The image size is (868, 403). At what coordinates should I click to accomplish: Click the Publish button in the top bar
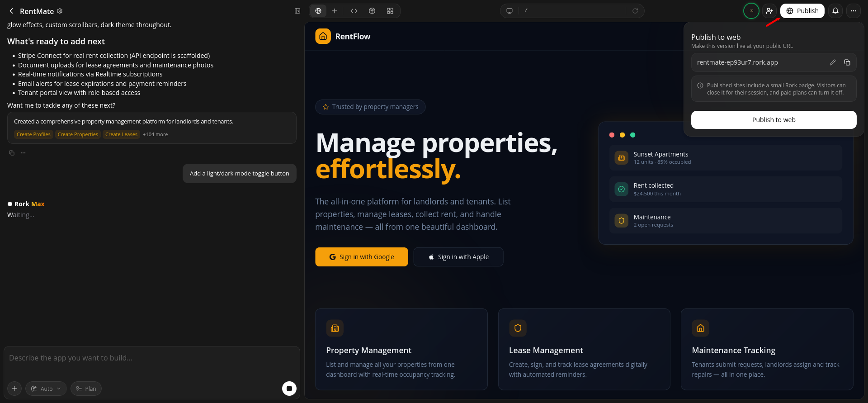click(x=802, y=11)
